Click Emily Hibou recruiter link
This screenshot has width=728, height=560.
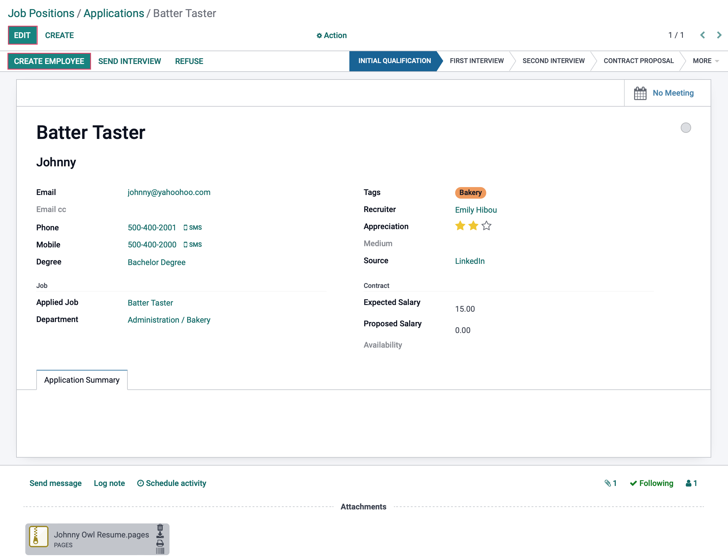[x=475, y=209]
